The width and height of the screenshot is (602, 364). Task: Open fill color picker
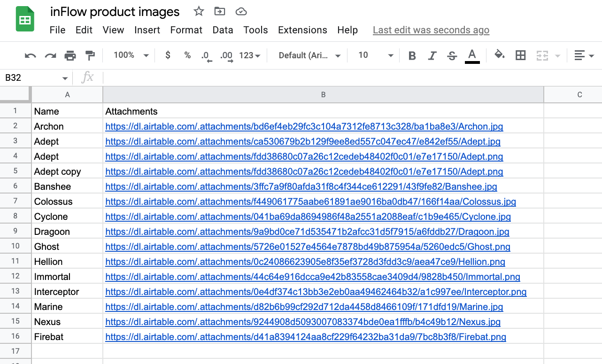(x=500, y=55)
